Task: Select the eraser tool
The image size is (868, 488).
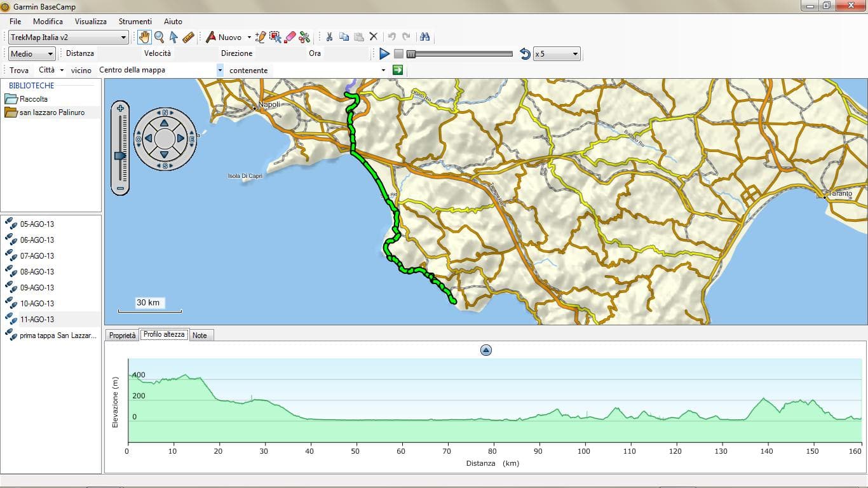Action: tap(290, 37)
